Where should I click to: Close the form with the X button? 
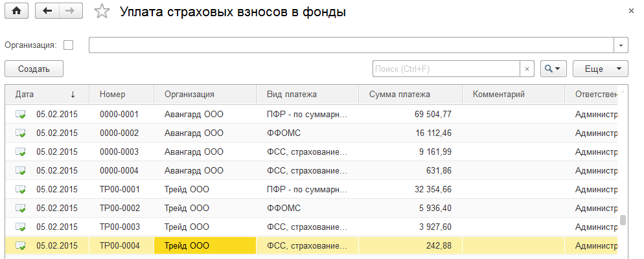(631, 11)
